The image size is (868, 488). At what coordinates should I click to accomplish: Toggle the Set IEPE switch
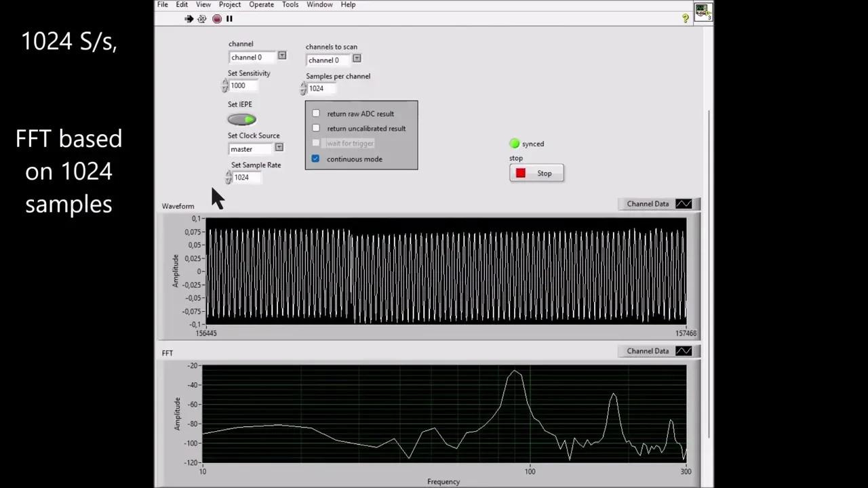point(241,119)
